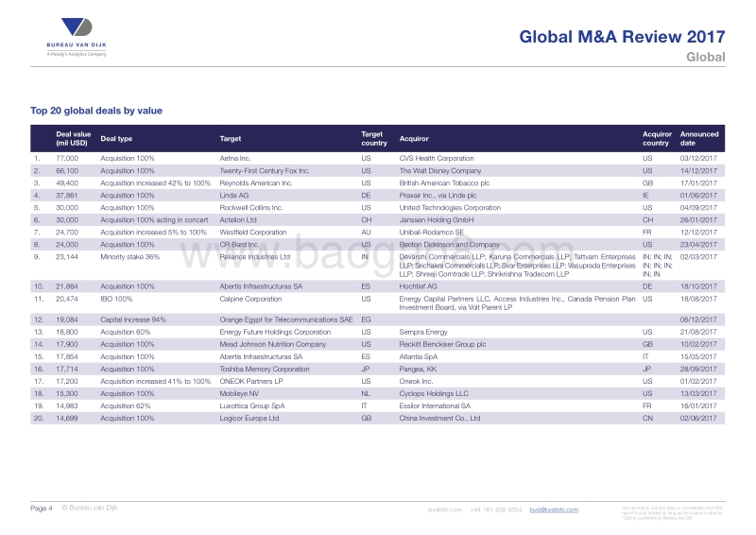Open the bvd@bvdinfo.com email link
756x535 pixels.
(x=554, y=509)
